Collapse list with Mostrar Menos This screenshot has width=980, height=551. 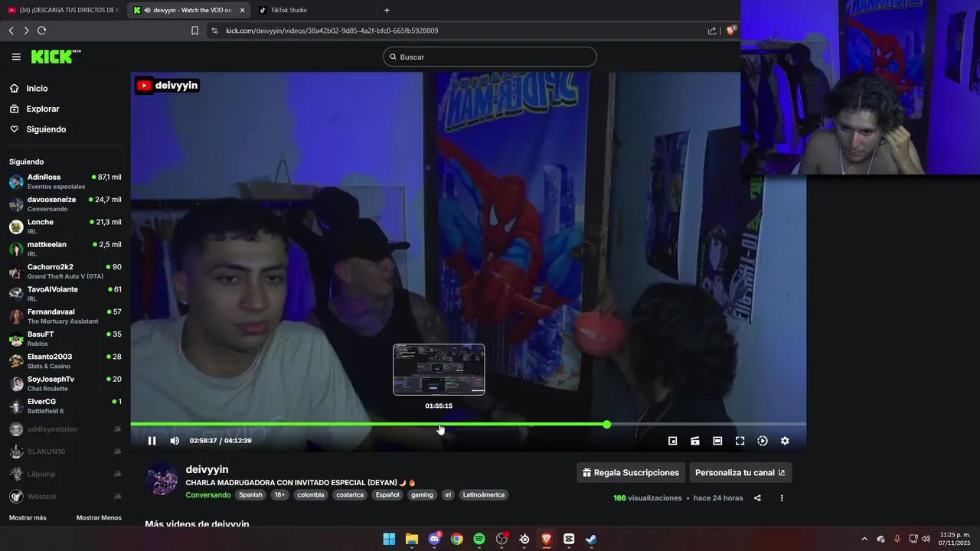click(x=99, y=518)
